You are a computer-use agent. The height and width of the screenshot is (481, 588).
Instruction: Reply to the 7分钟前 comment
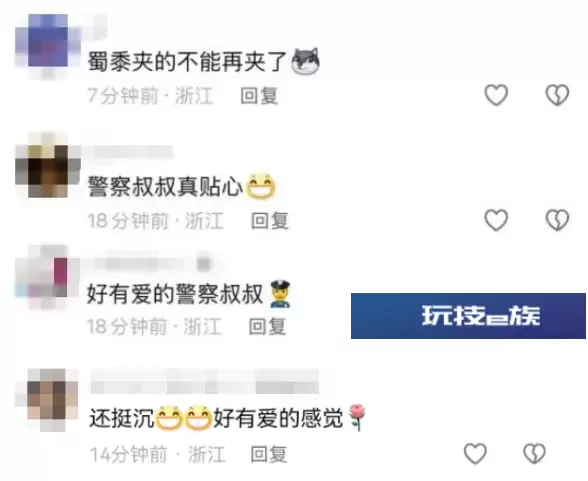tap(259, 95)
